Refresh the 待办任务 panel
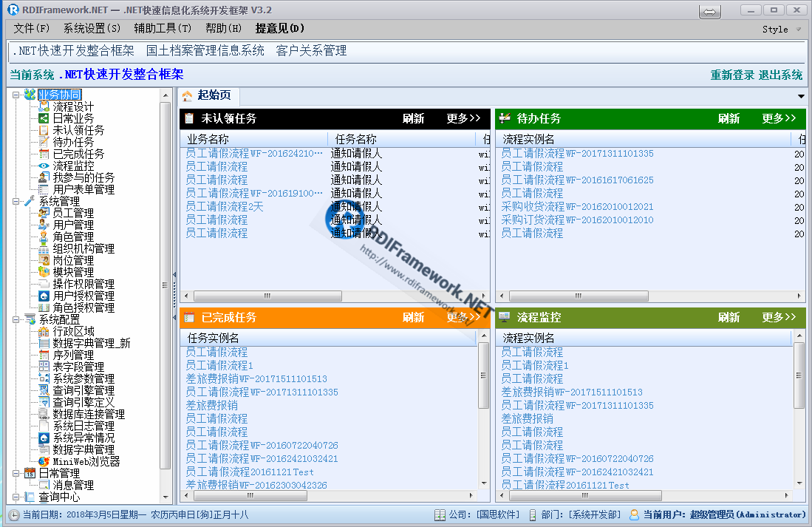This screenshot has width=812, height=527. pos(729,119)
